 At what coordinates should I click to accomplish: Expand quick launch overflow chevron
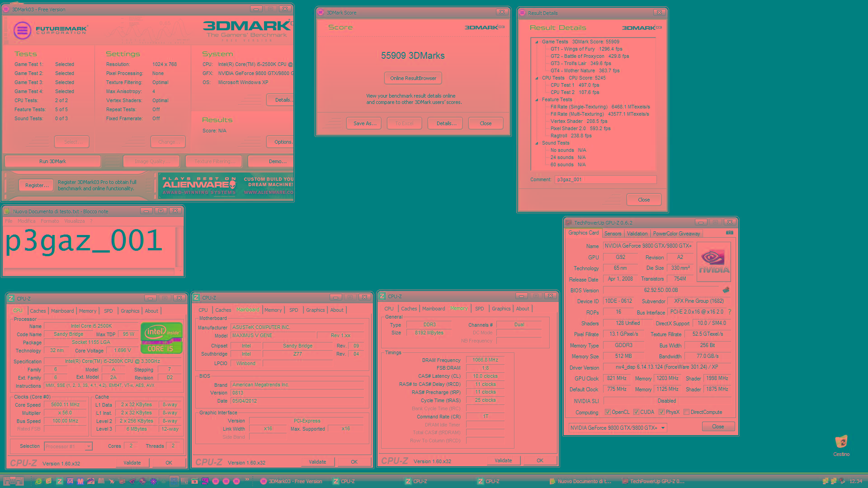(x=247, y=480)
